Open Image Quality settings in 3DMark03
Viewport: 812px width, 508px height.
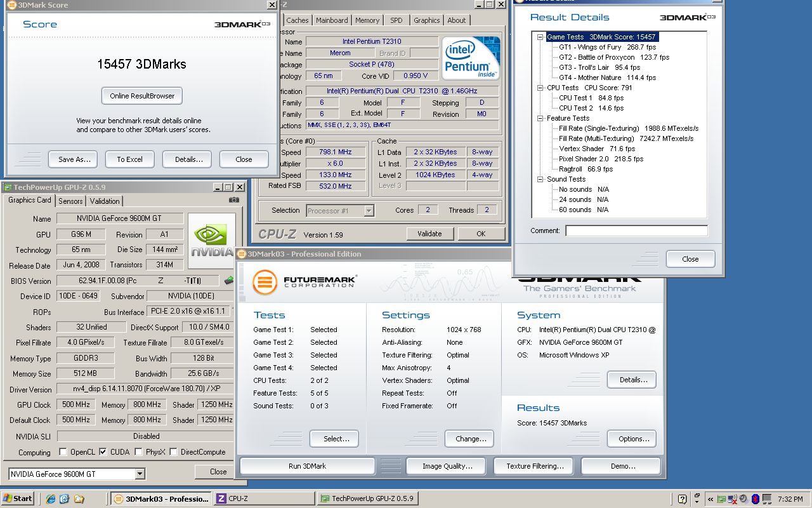(x=447, y=466)
